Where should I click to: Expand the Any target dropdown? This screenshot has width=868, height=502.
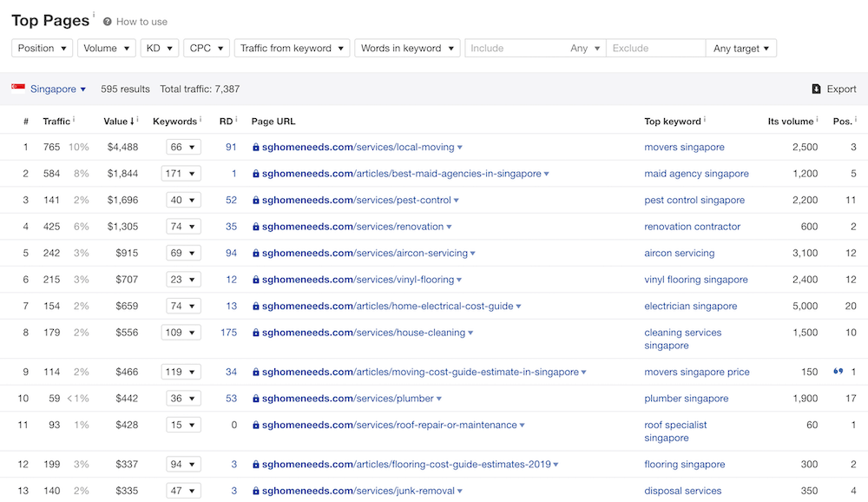coord(741,49)
